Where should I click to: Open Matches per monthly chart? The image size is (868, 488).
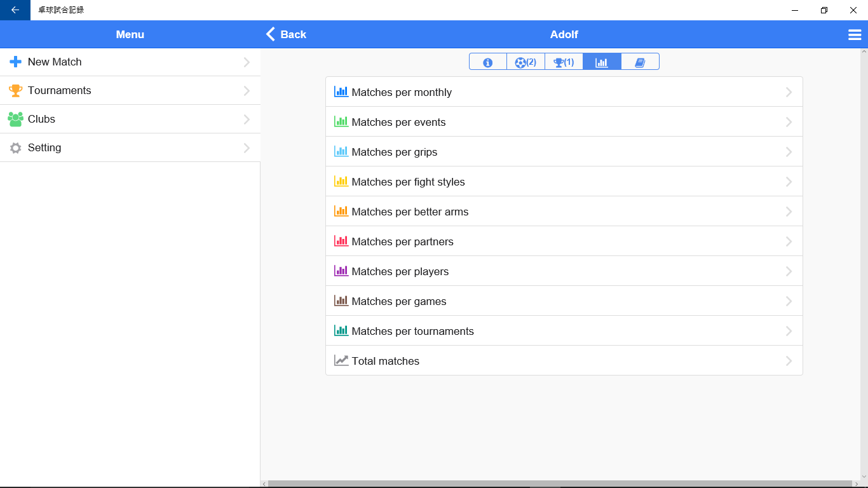[x=402, y=92]
